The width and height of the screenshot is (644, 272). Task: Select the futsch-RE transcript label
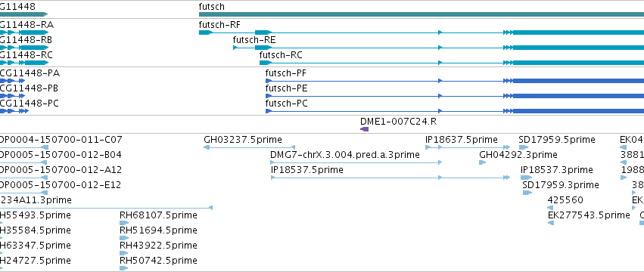pyautogui.click(x=254, y=40)
